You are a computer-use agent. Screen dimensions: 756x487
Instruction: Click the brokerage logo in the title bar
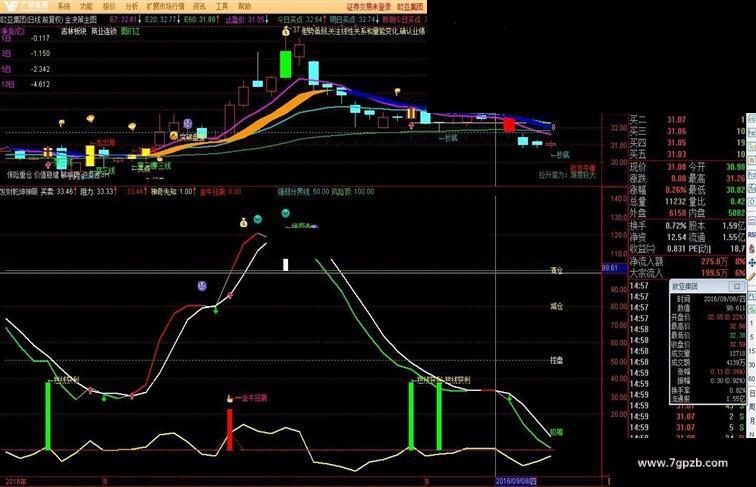[27, 6]
